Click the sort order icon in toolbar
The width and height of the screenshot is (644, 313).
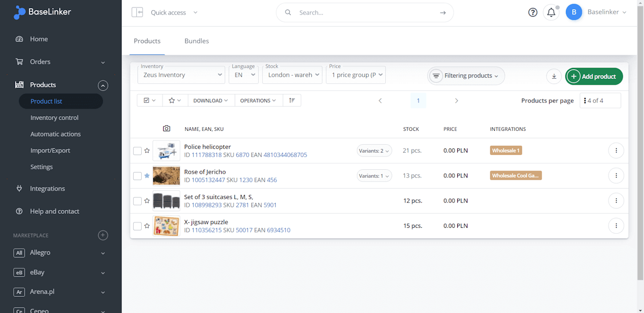coord(291,100)
